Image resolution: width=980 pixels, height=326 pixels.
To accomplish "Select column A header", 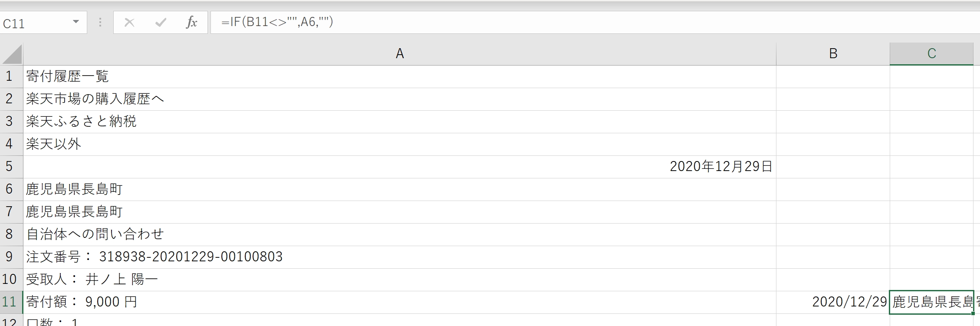I will (400, 54).
